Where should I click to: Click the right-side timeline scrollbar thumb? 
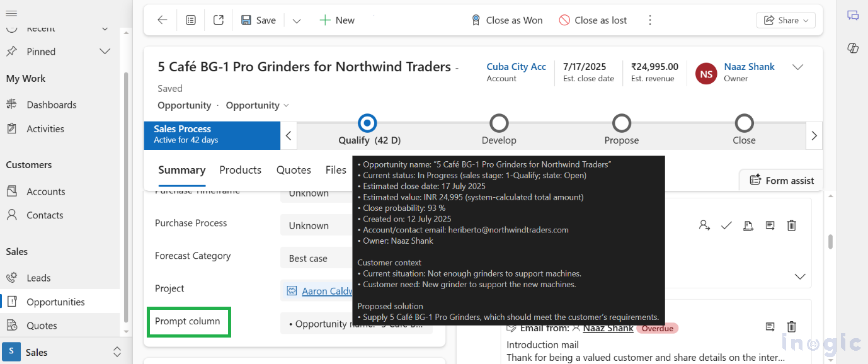pyautogui.click(x=830, y=242)
